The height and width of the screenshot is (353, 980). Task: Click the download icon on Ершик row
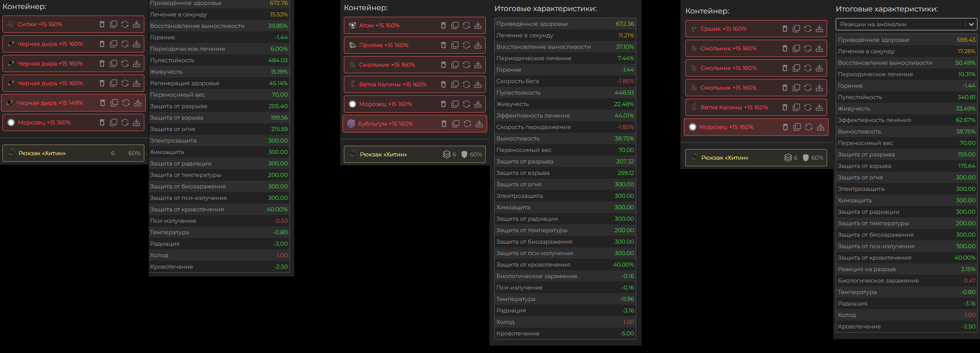(819, 29)
